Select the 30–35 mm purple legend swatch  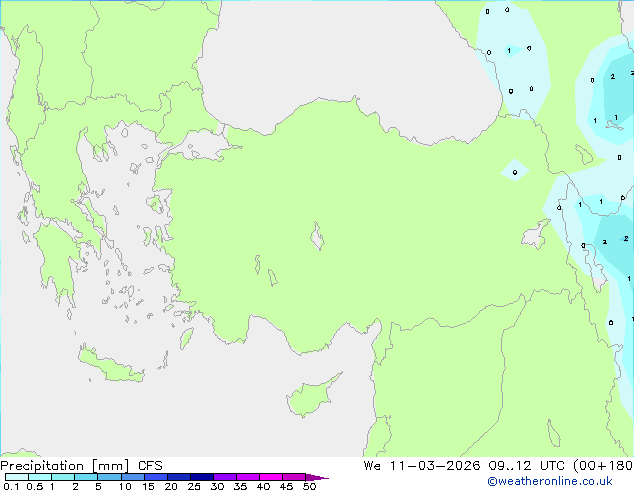(x=224, y=477)
